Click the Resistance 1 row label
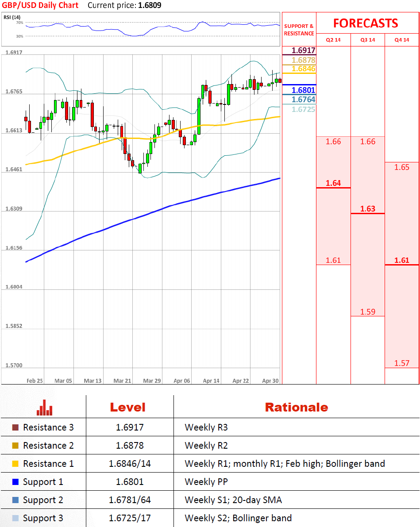 (x=48, y=464)
